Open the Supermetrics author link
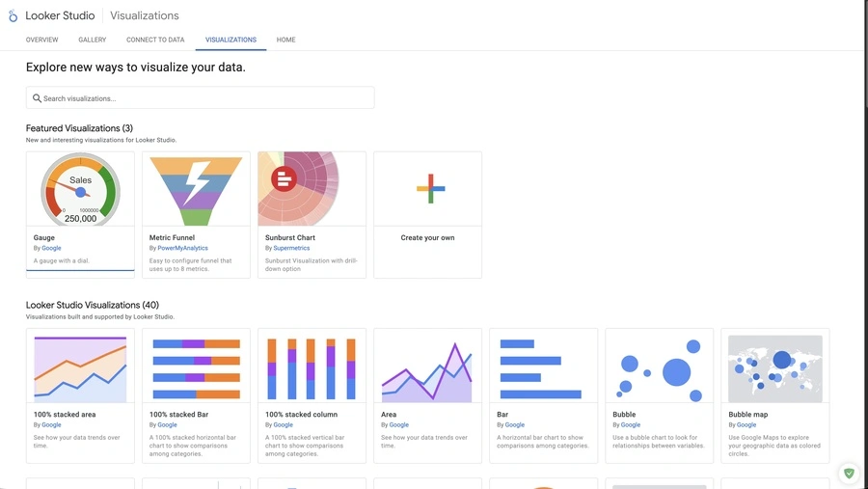The height and width of the screenshot is (489, 868). [x=291, y=248]
